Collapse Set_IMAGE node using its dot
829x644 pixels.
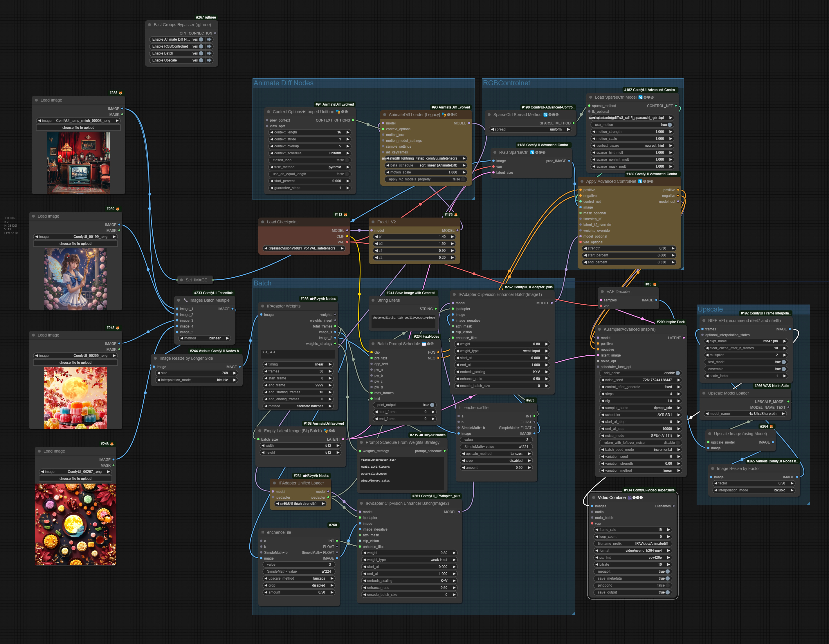pyautogui.click(x=181, y=280)
